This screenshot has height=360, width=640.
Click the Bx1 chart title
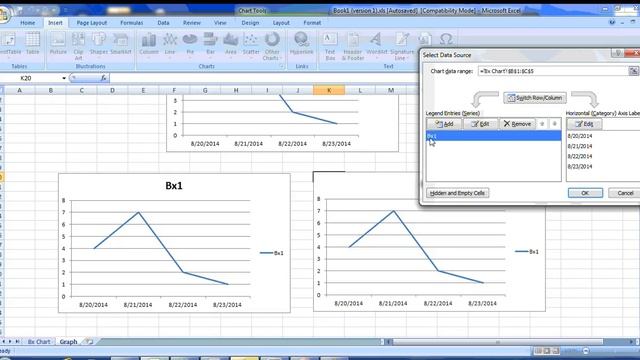pyautogui.click(x=174, y=186)
